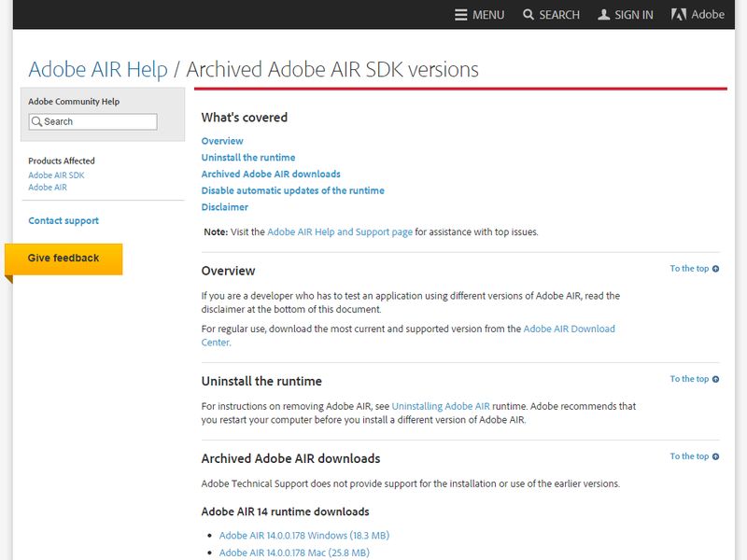Click the Adobe Community Help label
Screen dimensions: 747x560
point(74,102)
